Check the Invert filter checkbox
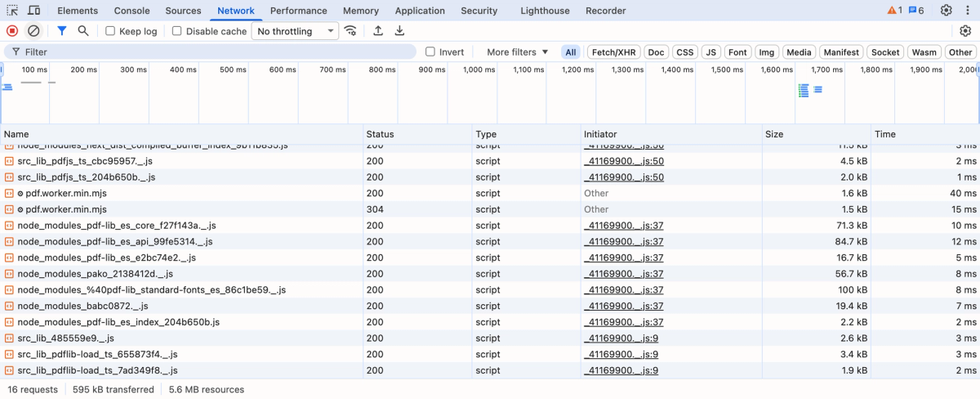The image size is (980, 399). tap(430, 52)
